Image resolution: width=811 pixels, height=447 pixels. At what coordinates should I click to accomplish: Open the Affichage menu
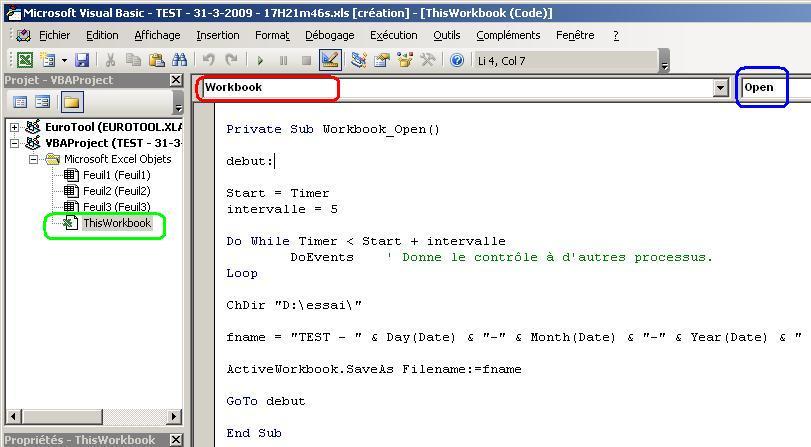coord(157,35)
